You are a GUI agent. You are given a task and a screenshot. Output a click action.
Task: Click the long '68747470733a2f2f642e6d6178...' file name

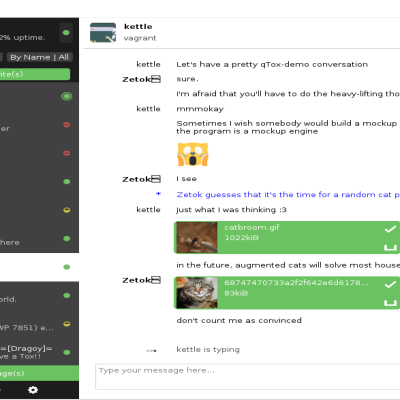tap(297, 283)
